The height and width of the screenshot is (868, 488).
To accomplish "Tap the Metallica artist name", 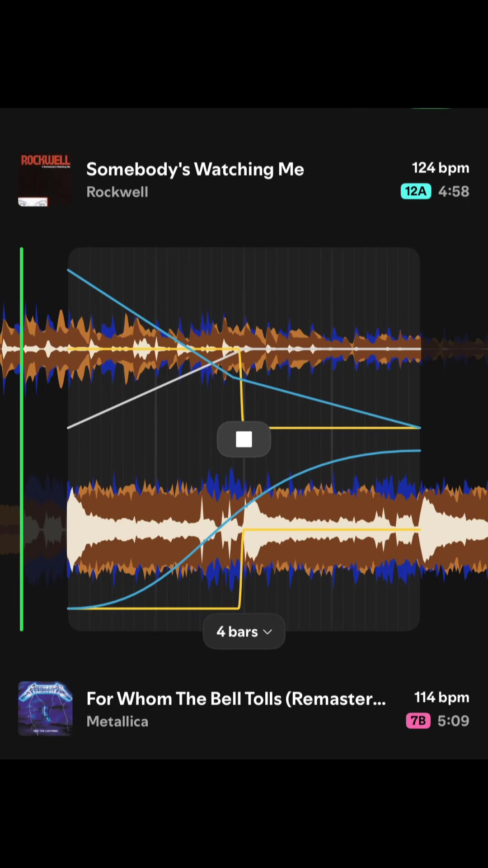I will (117, 721).
